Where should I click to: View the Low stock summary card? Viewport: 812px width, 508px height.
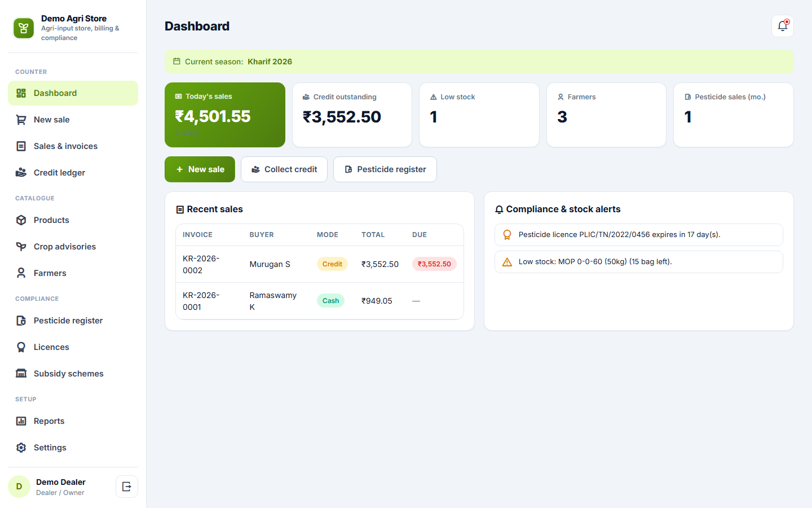(479, 115)
